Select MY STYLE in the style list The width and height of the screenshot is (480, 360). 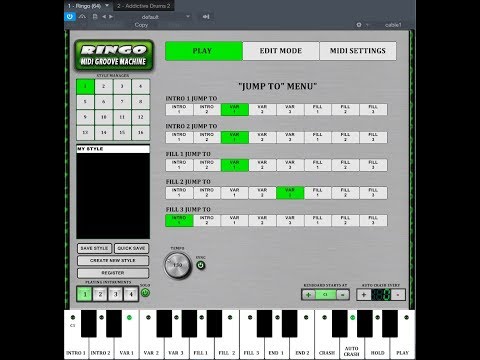[113, 149]
